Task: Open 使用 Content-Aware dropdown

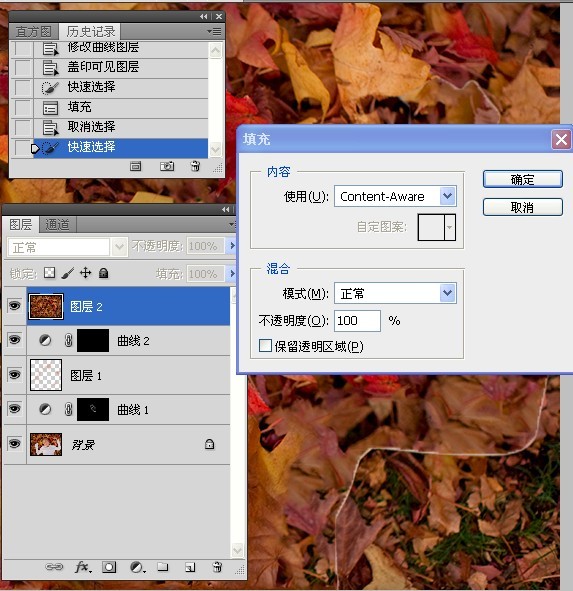Action: 447,196
